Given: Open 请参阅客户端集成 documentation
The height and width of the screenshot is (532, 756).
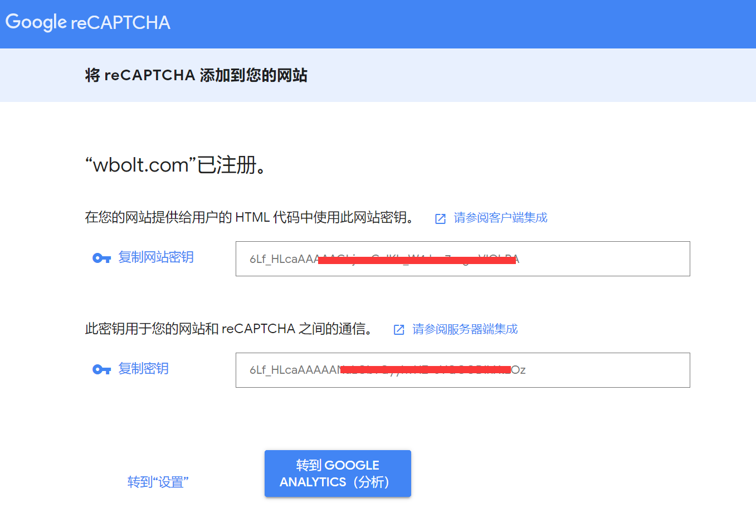Looking at the screenshot, I should coord(500,218).
